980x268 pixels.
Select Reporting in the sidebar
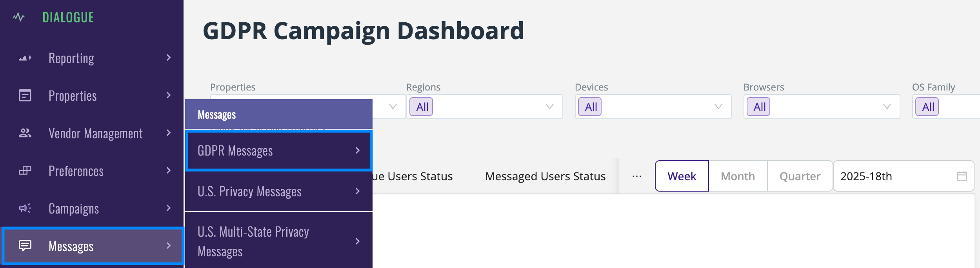click(x=92, y=58)
